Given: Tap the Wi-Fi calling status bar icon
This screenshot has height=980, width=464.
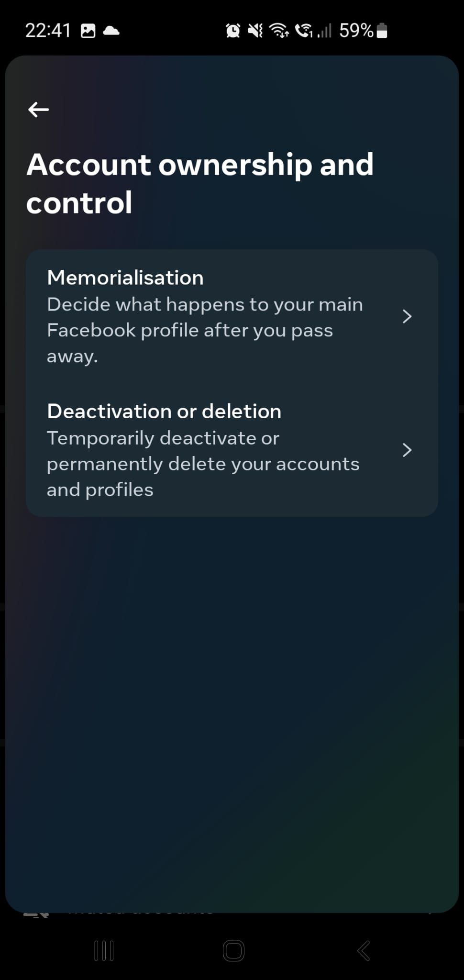Looking at the screenshot, I should point(305,31).
